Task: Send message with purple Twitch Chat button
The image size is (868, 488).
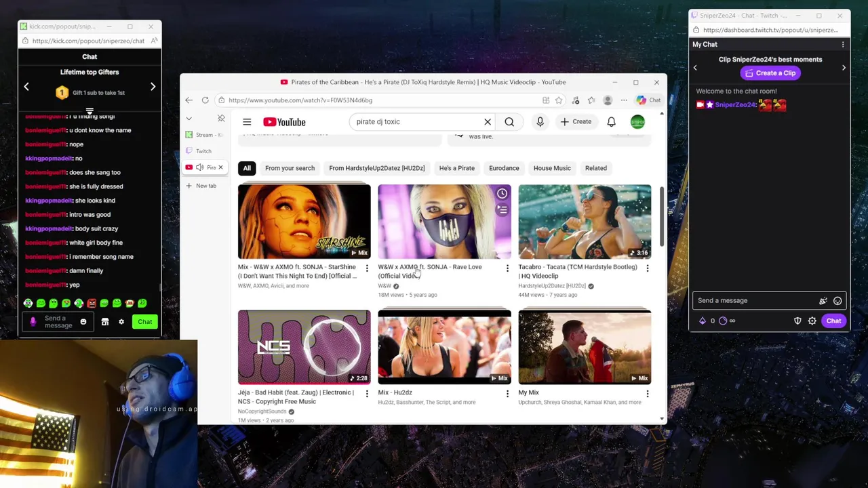Action: (833, 321)
